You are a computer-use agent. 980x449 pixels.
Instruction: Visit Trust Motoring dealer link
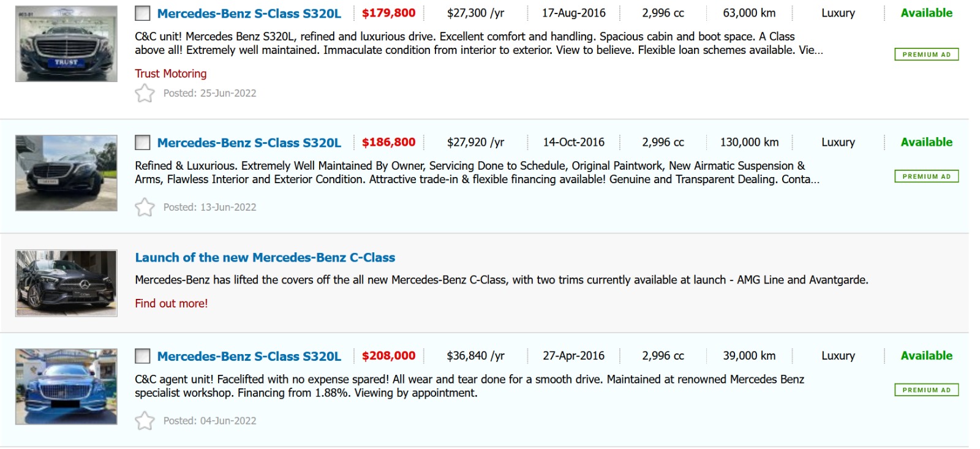click(171, 74)
